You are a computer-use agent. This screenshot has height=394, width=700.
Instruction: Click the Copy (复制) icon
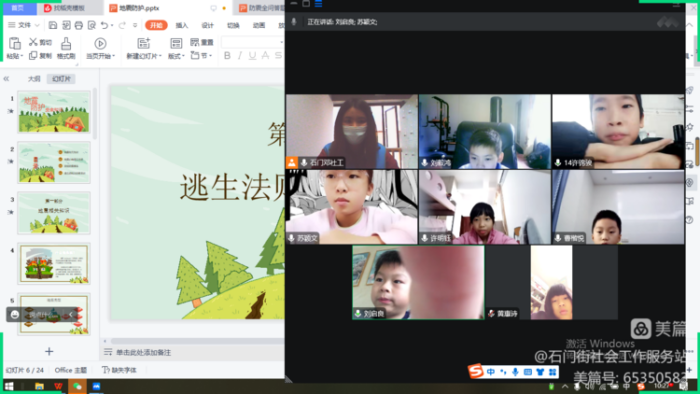coord(33,55)
